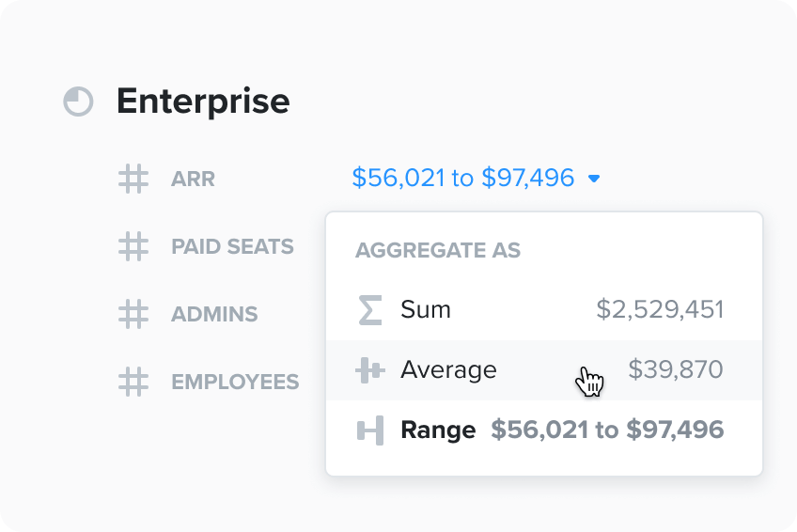Click the Admins attribute label

click(214, 314)
